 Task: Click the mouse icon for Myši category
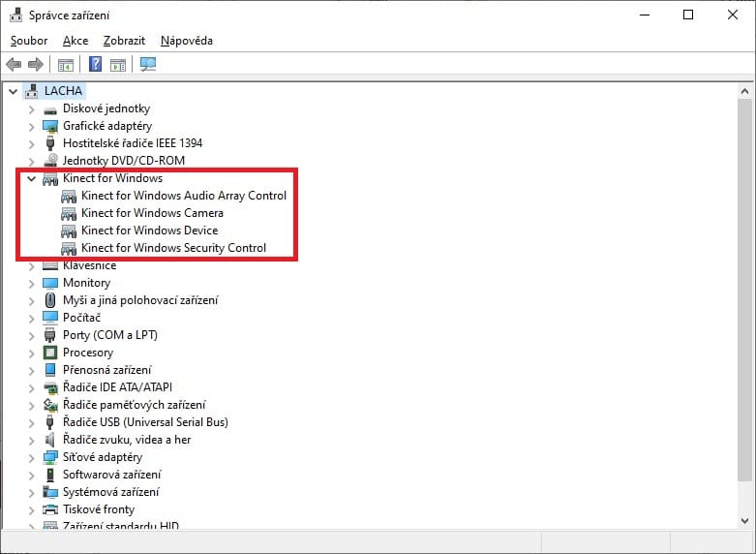pyautogui.click(x=50, y=300)
